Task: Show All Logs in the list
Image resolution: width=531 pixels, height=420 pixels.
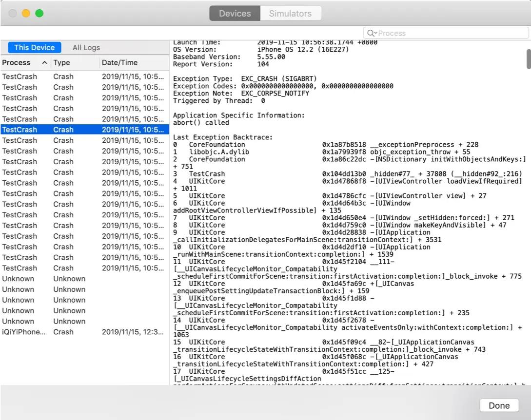Action: pyautogui.click(x=86, y=47)
